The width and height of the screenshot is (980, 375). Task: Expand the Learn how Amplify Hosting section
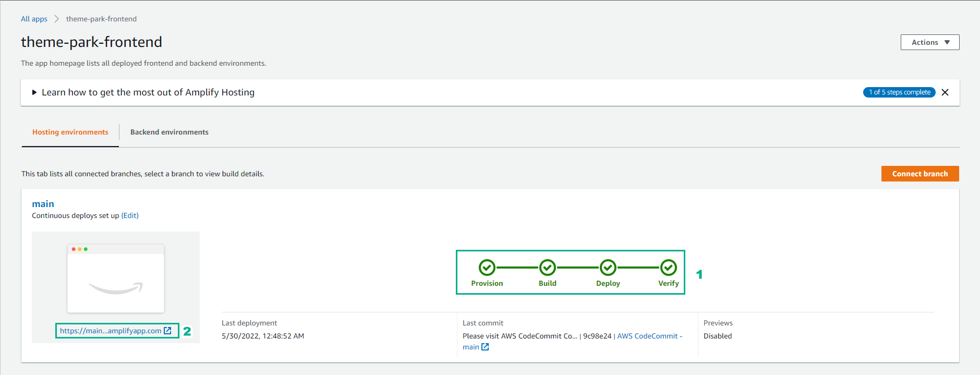click(x=34, y=92)
